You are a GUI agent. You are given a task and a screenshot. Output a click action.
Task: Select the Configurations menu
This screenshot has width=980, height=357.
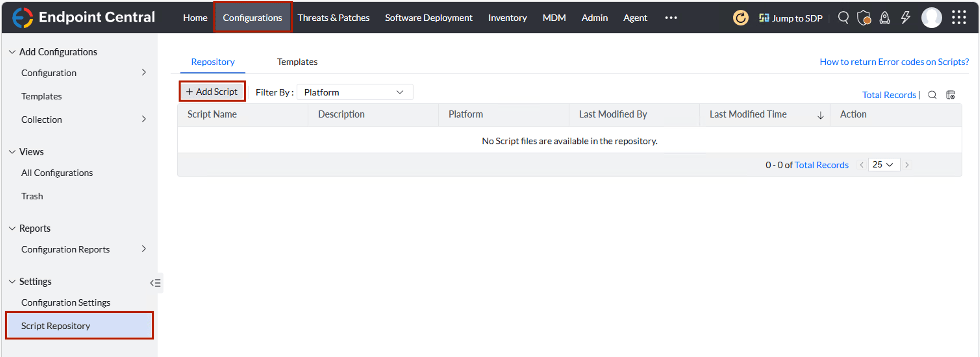(x=253, y=18)
